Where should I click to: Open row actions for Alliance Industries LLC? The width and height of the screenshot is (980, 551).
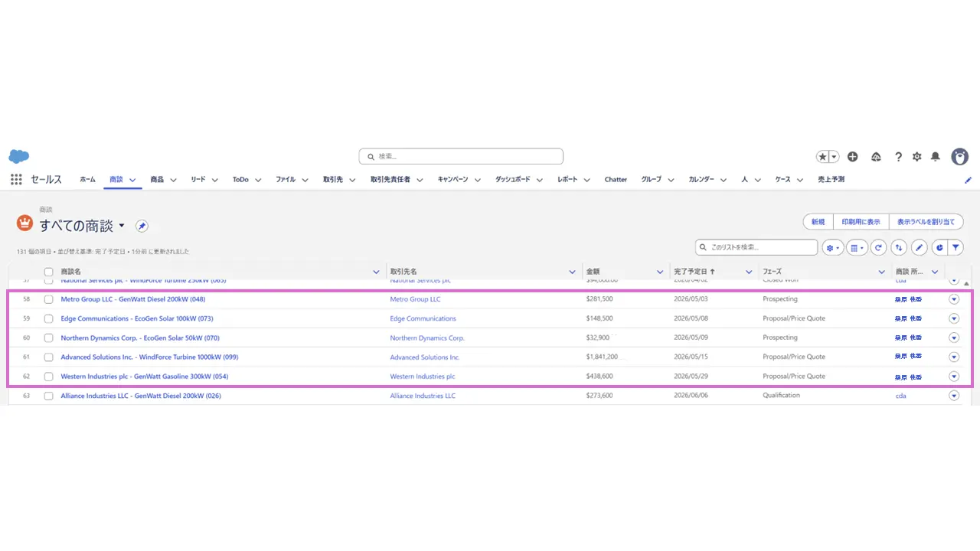[x=954, y=396]
